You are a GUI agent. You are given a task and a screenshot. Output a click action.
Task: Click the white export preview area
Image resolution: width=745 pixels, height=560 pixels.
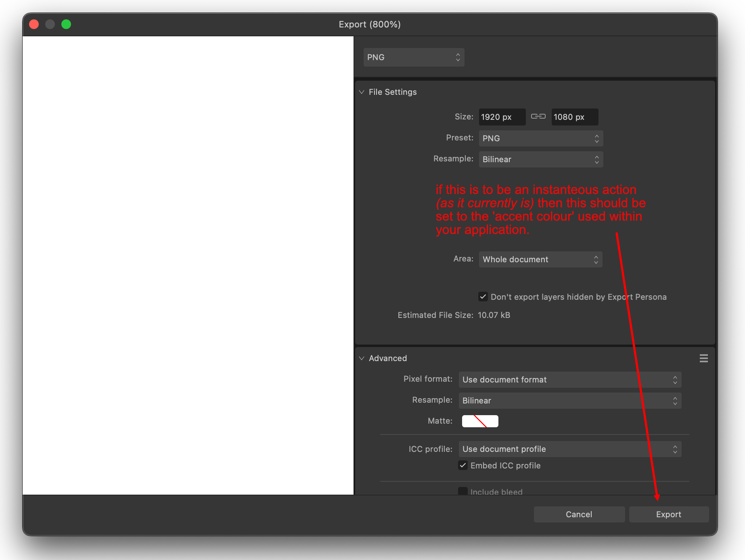point(188,265)
